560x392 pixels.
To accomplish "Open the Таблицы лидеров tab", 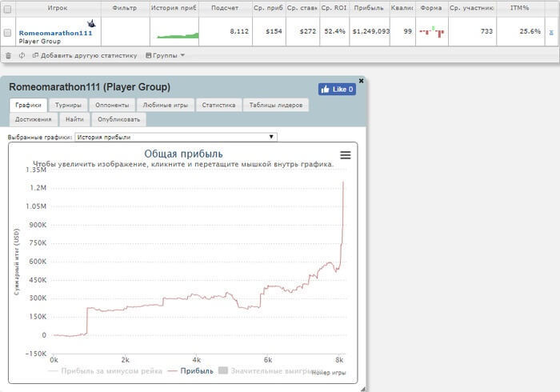I will click(275, 105).
